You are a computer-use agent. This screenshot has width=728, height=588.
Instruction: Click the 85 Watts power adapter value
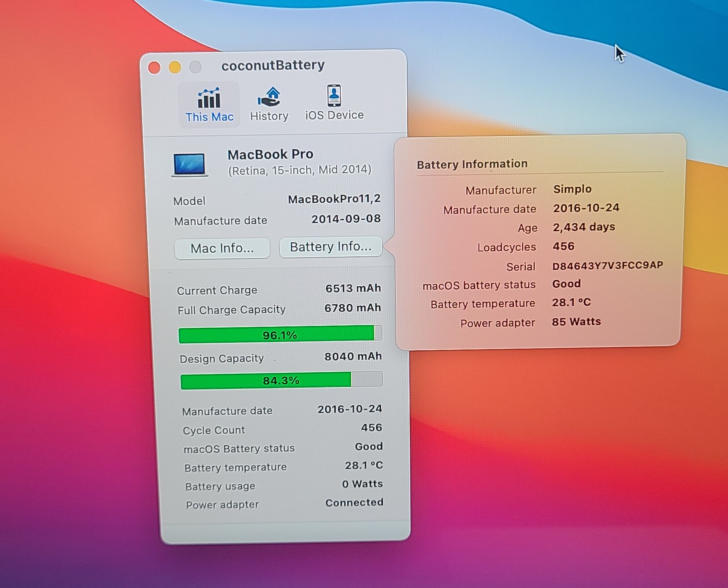pyautogui.click(x=576, y=322)
